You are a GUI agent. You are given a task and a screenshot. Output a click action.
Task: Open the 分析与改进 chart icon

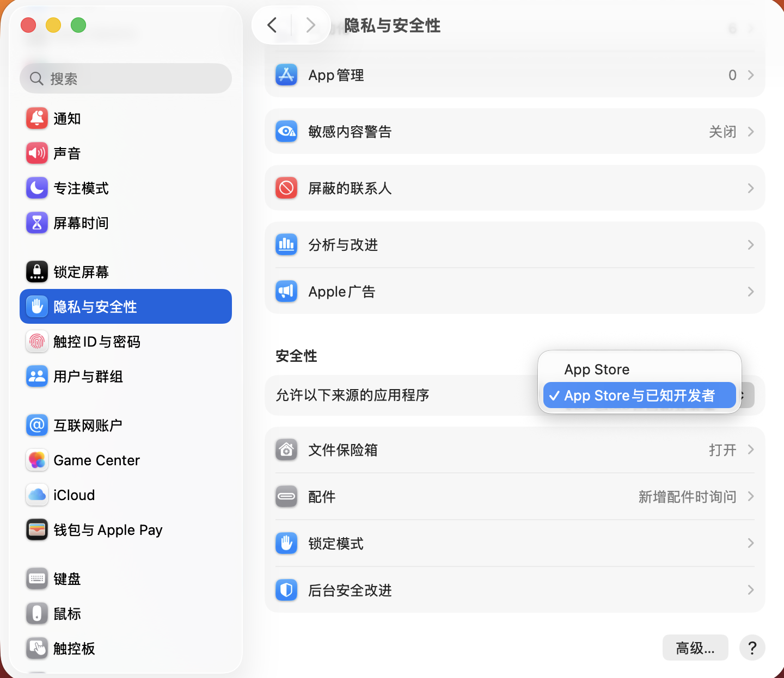[x=286, y=245]
